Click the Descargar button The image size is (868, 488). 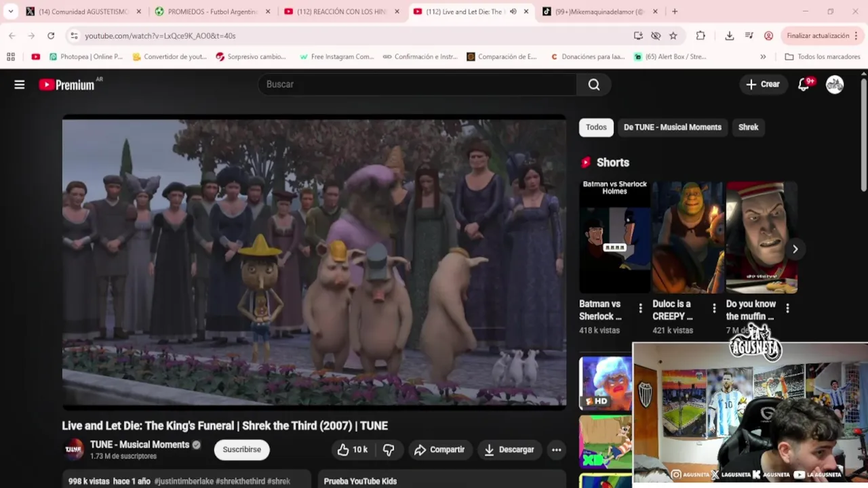tap(509, 449)
